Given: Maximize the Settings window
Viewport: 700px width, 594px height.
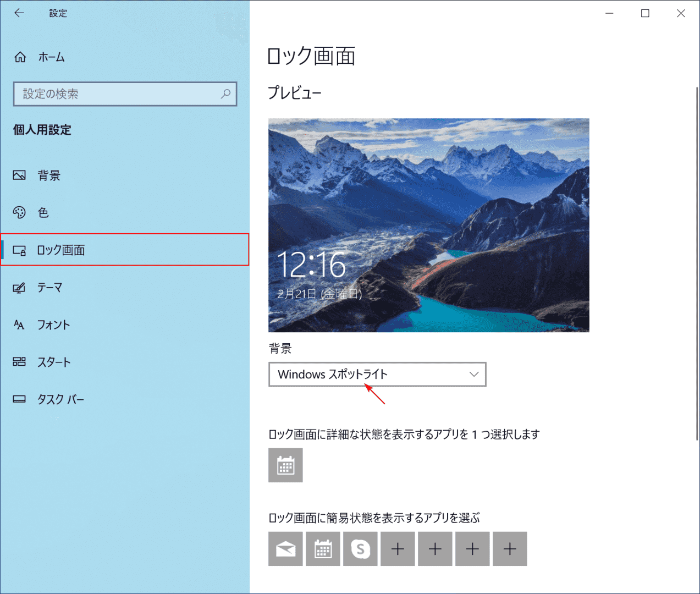Looking at the screenshot, I should tap(645, 13).
